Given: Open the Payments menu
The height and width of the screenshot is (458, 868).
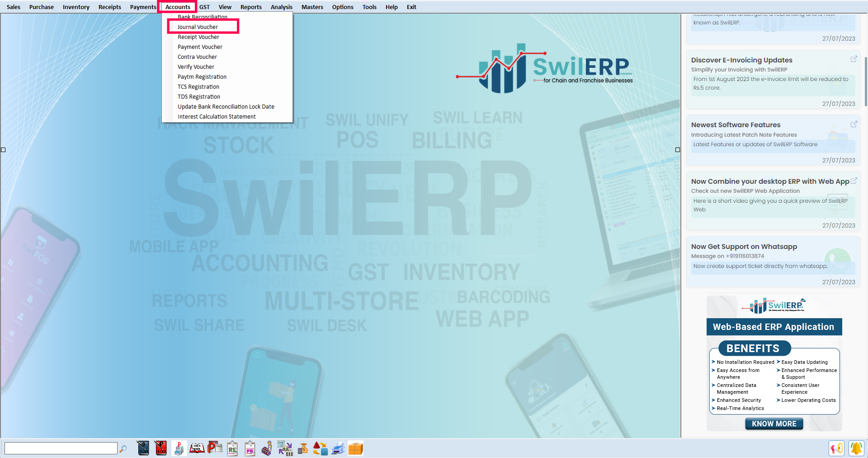Looking at the screenshot, I should (143, 7).
